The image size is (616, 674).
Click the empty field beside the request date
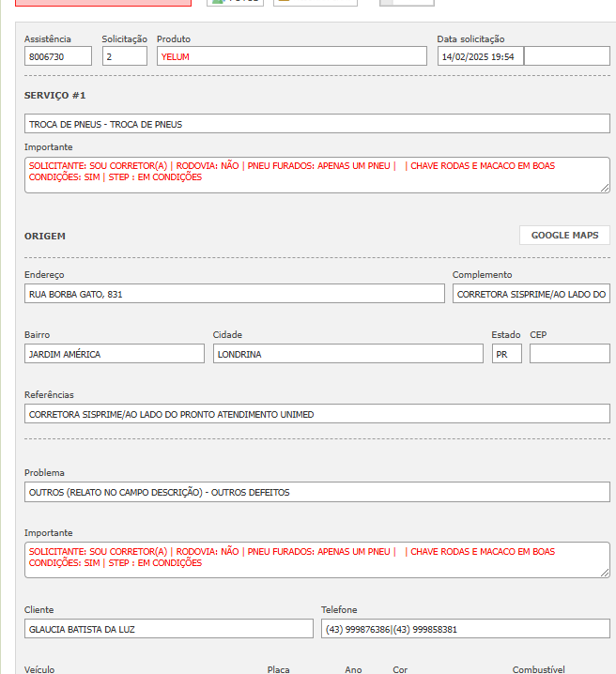tap(566, 56)
